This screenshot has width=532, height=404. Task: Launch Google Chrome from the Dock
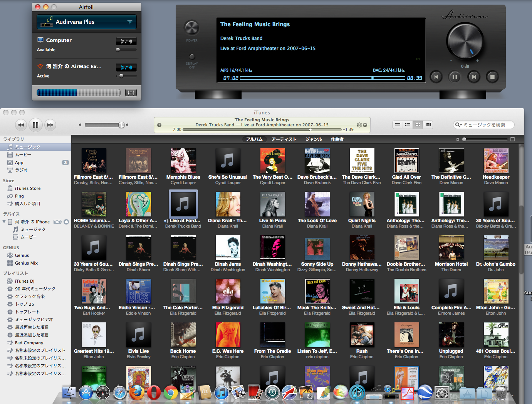(170, 392)
